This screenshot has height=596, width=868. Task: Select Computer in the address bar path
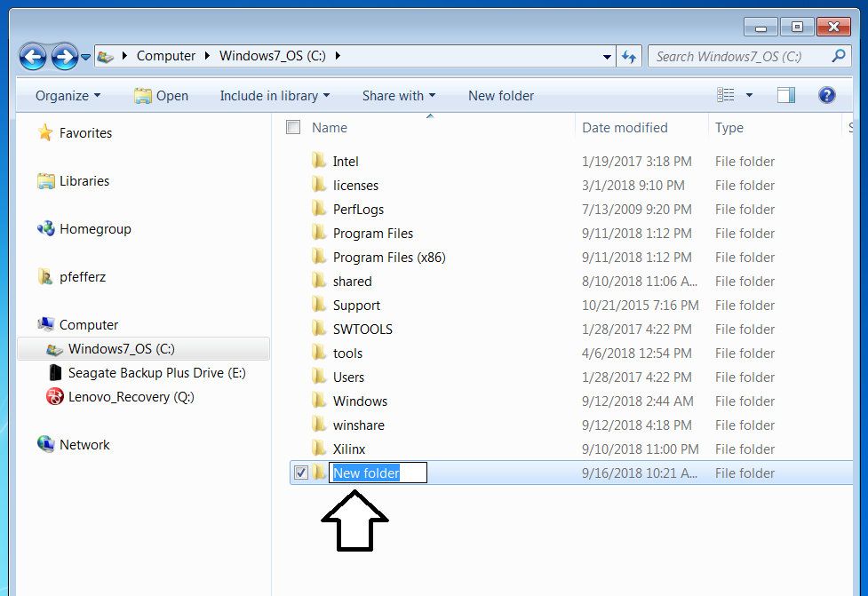pos(166,56)
